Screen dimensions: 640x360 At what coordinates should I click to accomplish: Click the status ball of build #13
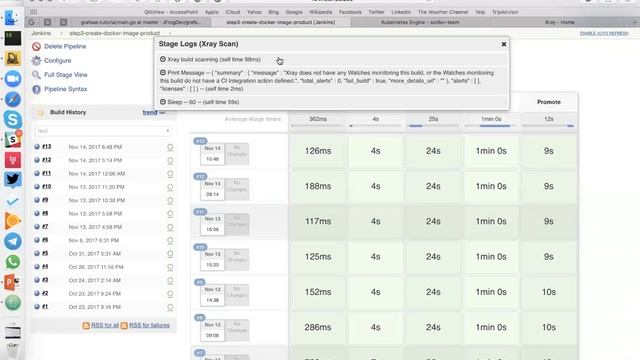(x=37, y=147)
